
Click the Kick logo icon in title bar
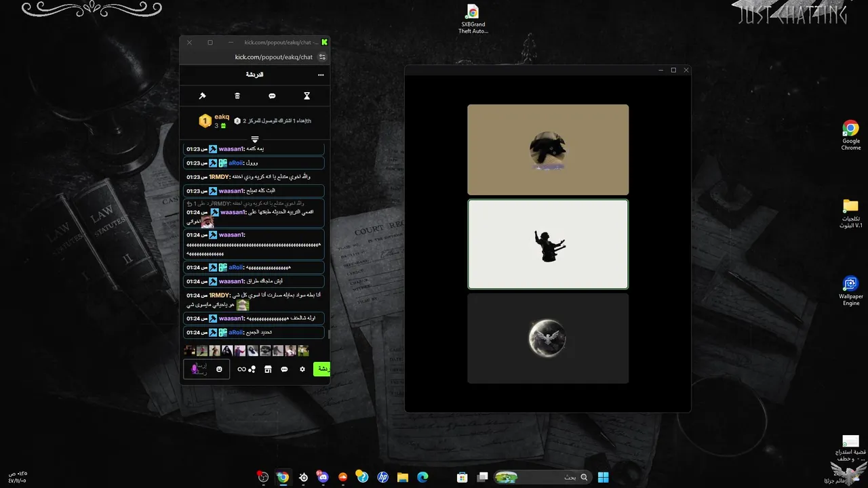[324, 42]
